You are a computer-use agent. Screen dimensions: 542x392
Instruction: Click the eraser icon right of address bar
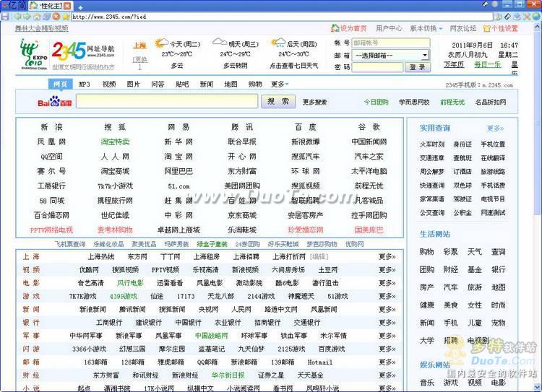[507, 17]
